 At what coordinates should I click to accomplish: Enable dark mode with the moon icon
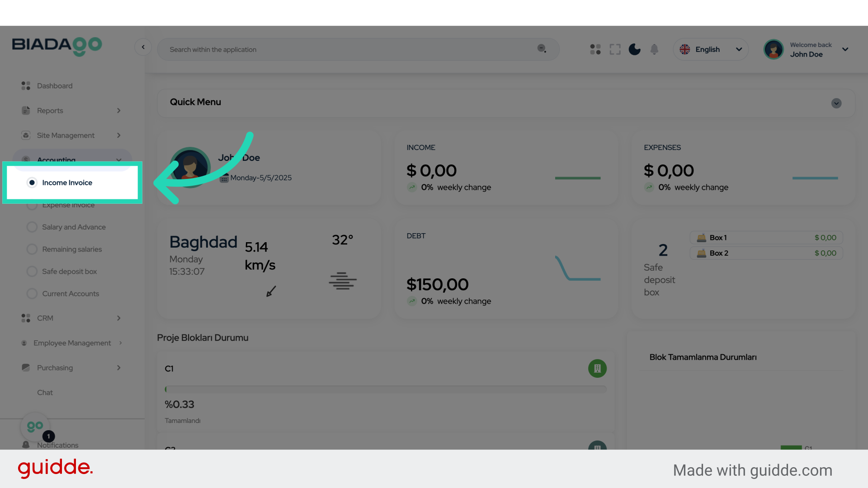click(634, 49)
